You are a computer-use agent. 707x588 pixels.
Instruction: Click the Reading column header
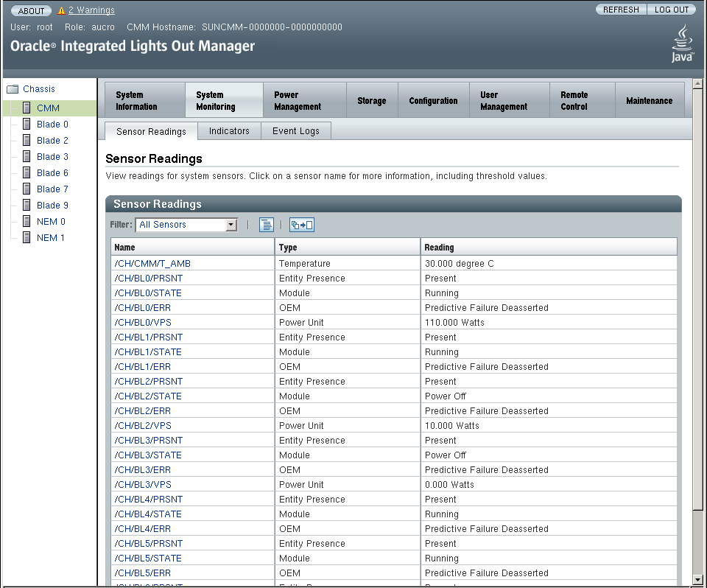[549, 248]
